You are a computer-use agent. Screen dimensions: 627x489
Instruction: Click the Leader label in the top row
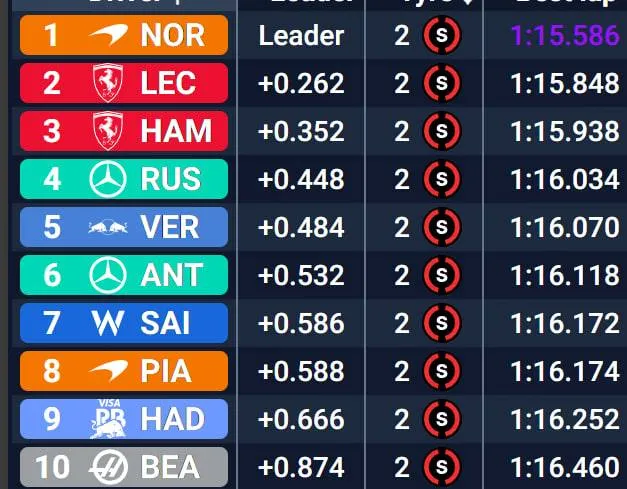coord(301,36)
